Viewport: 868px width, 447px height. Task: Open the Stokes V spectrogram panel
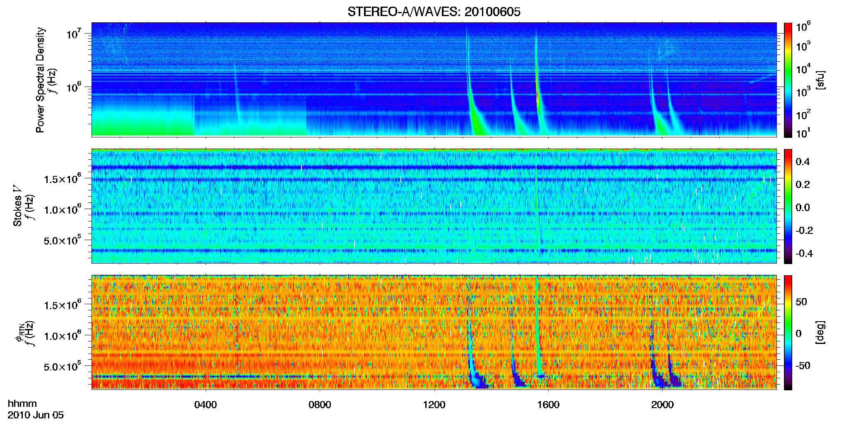point(434,206)
